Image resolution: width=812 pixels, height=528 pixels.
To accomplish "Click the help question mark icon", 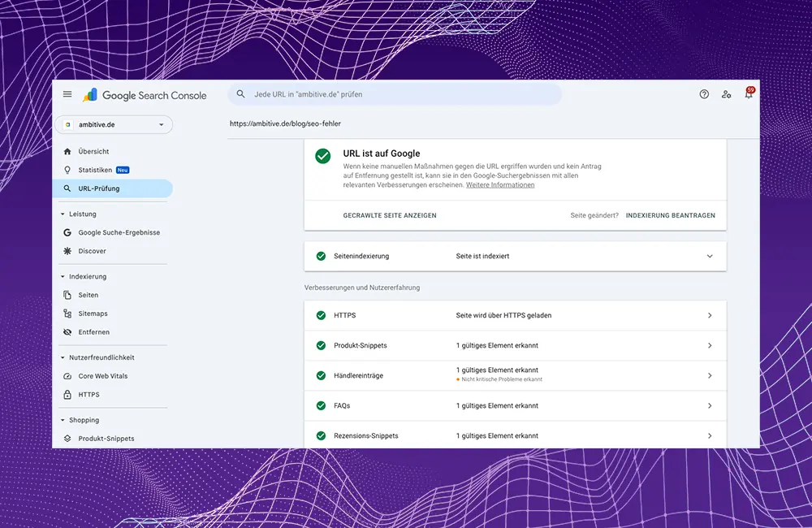I will [x=704, y=94].
